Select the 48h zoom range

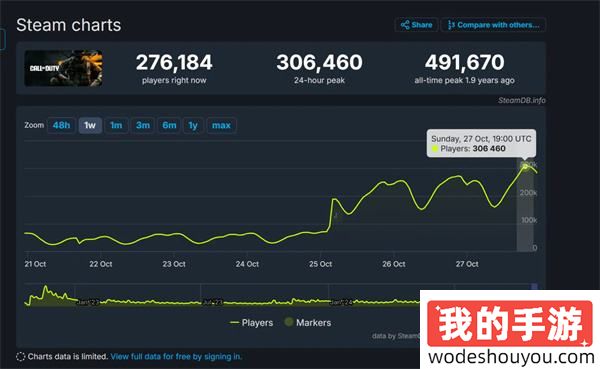61,125
